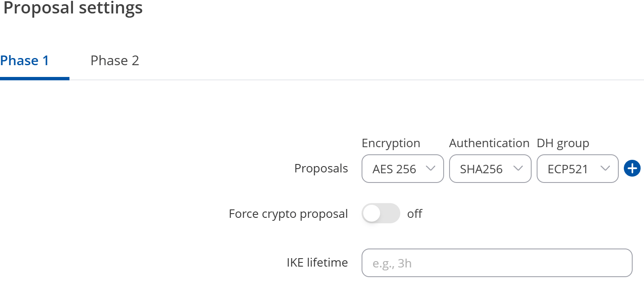Click the DH group column header
The width and height of the screenshot is (644, 283).
(563, 143)
